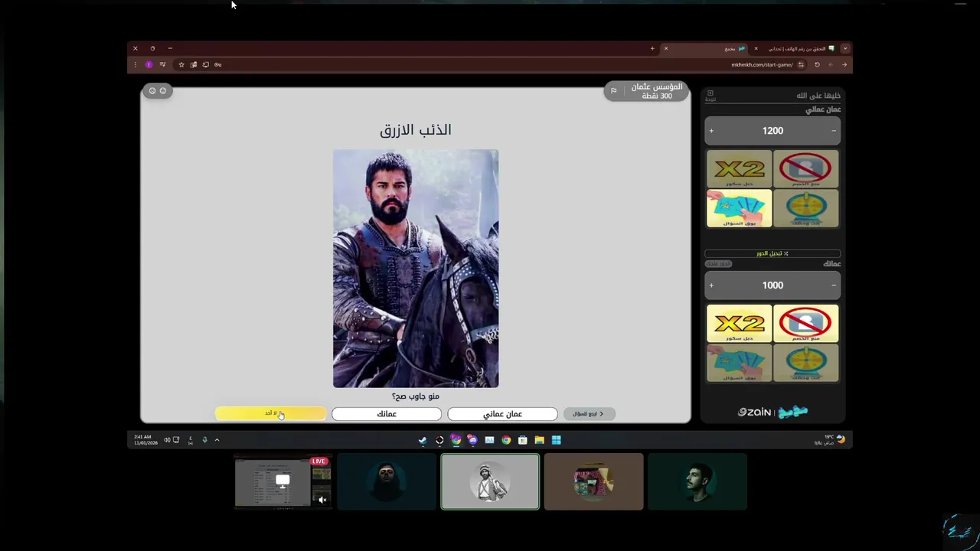Select the participant tile with shemagh avatar

pos(593,481)
